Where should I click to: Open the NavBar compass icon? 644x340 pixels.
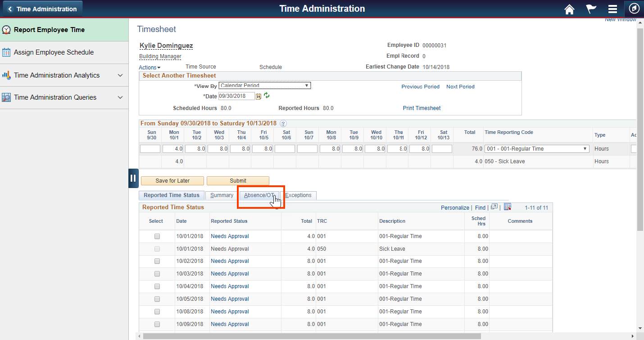point(634,9)
